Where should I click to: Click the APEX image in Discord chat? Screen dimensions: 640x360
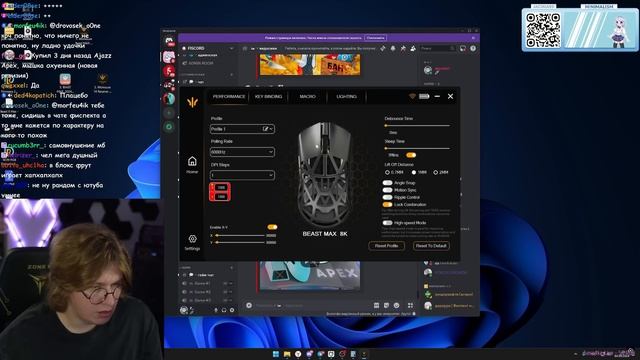click(310, 276)
